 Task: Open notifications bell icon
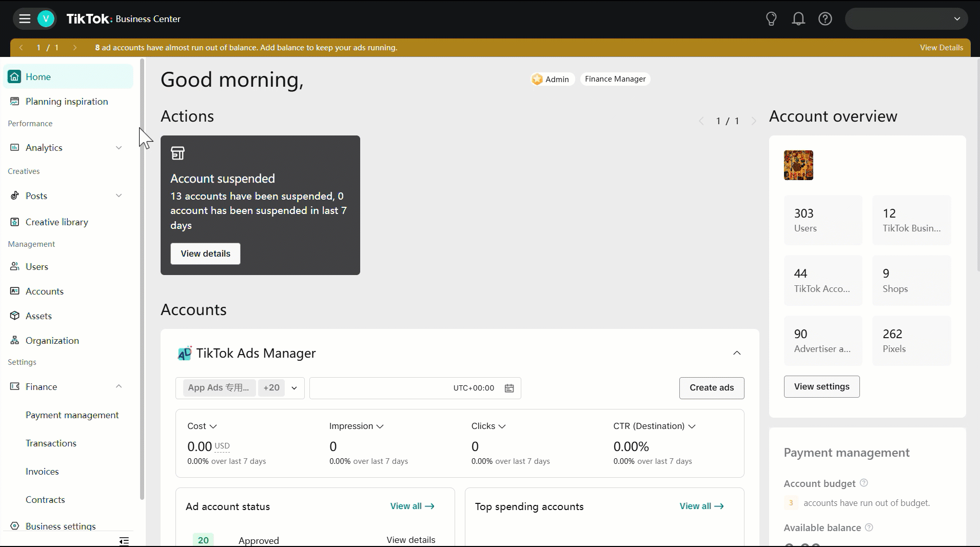click(x=798, y=19)
